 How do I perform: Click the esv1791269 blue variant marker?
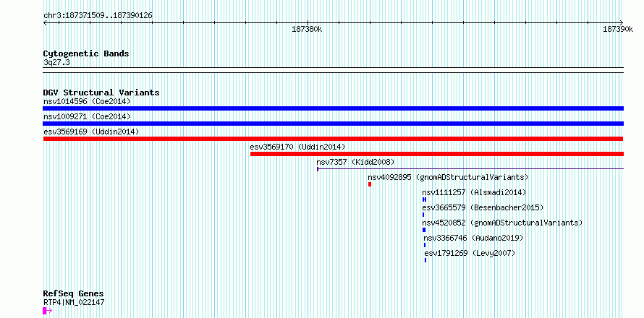[x=425, y=260]
